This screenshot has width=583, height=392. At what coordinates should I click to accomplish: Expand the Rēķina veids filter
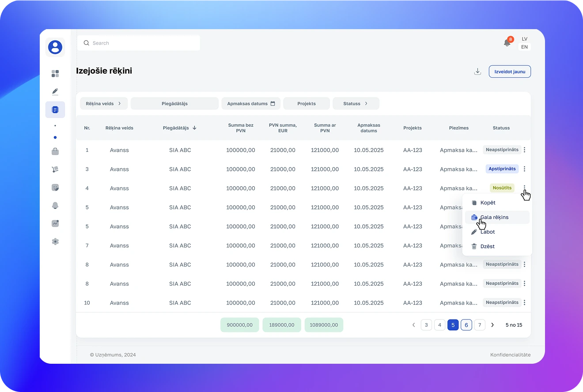coord(104,104)
